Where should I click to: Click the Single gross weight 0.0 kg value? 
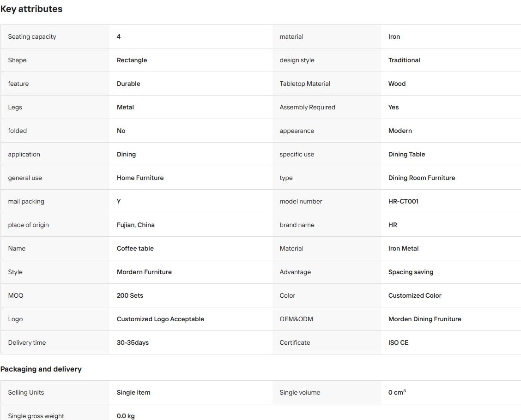coord(126,416)
